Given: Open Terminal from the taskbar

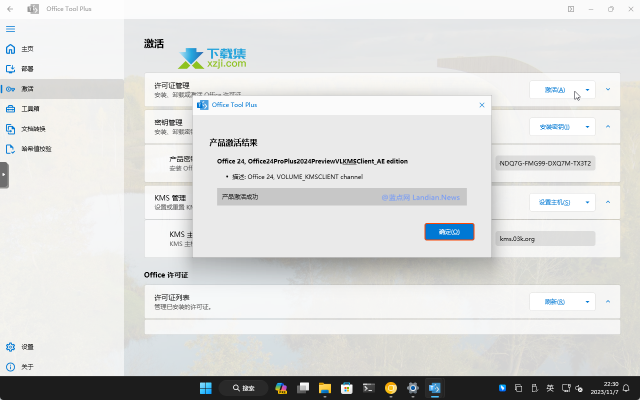Looking at the screenshot, I should 369,388.
